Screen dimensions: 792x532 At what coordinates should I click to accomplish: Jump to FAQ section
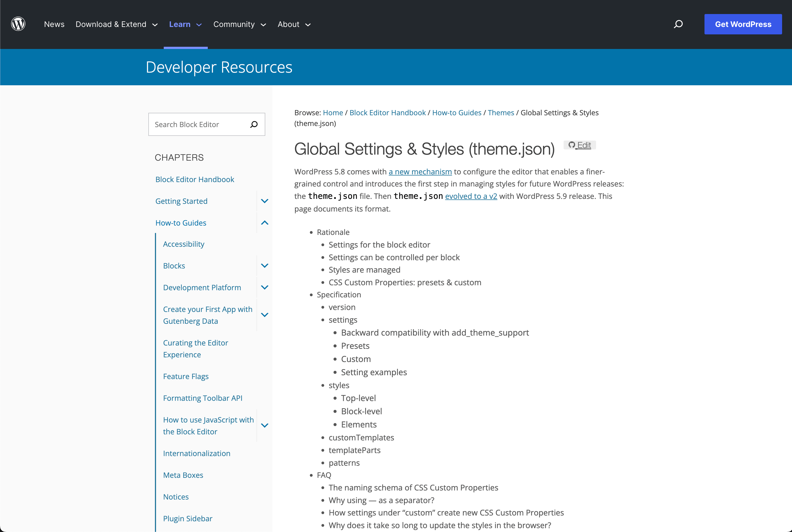(324, 475)
